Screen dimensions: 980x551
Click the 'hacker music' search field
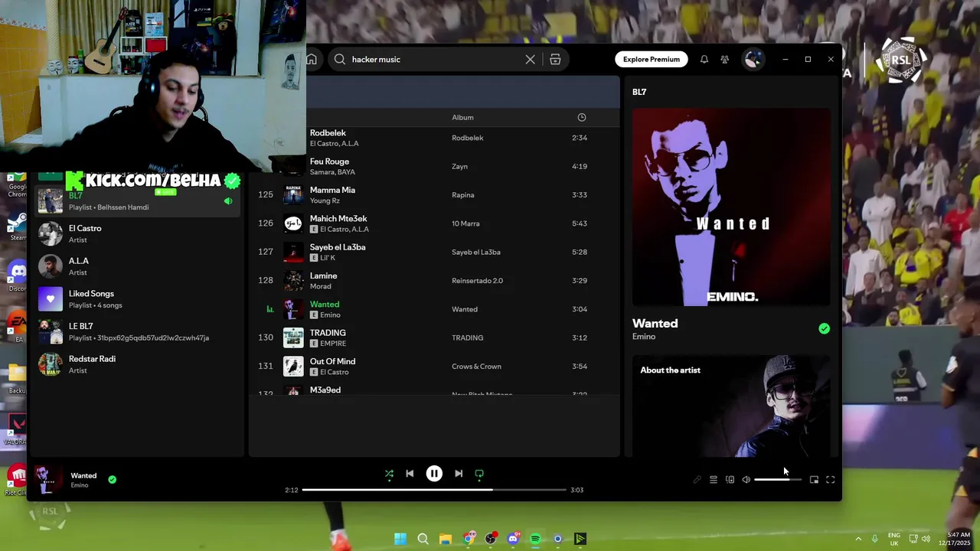pos(433,59)
